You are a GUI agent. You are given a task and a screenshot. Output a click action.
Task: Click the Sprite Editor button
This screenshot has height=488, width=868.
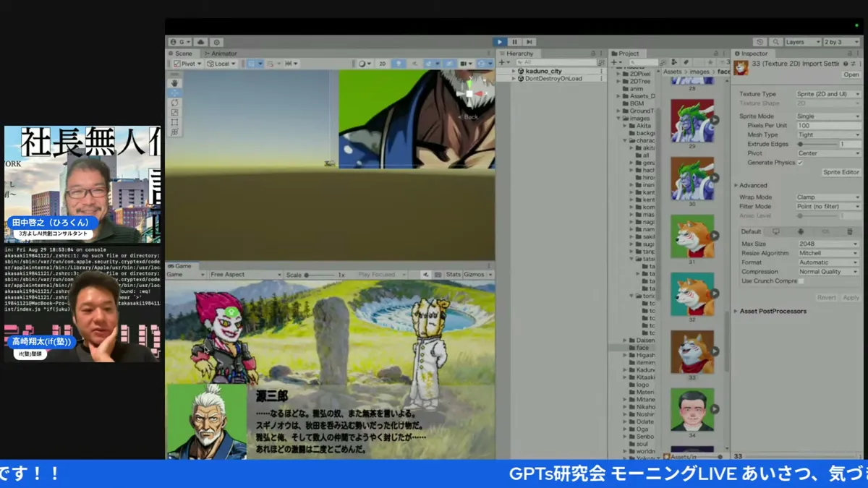(841, 172)
